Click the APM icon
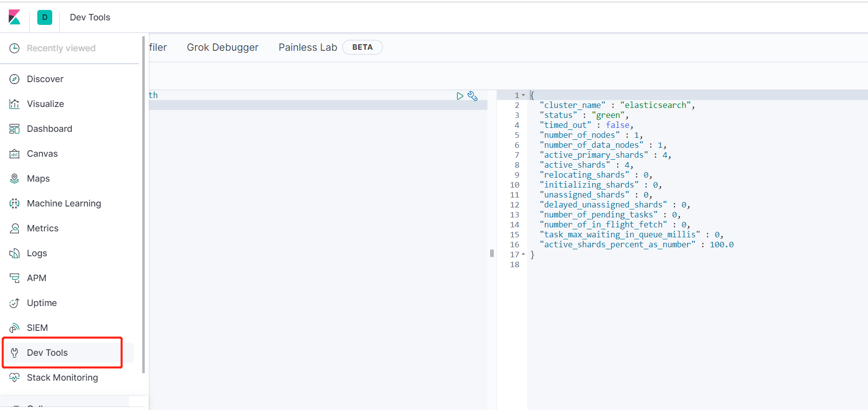The height and width of the screenshot is (410, 868). [14, 278]
